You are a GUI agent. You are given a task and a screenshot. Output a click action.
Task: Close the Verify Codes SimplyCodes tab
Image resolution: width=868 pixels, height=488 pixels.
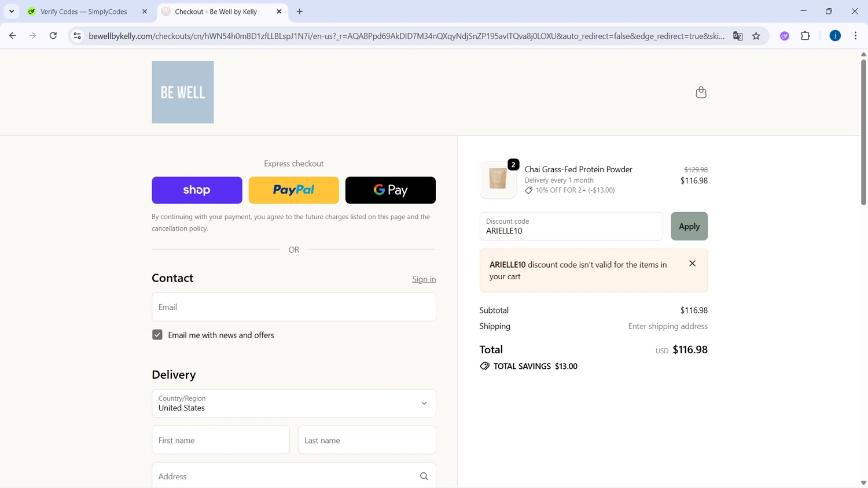[x=145, y=12]
